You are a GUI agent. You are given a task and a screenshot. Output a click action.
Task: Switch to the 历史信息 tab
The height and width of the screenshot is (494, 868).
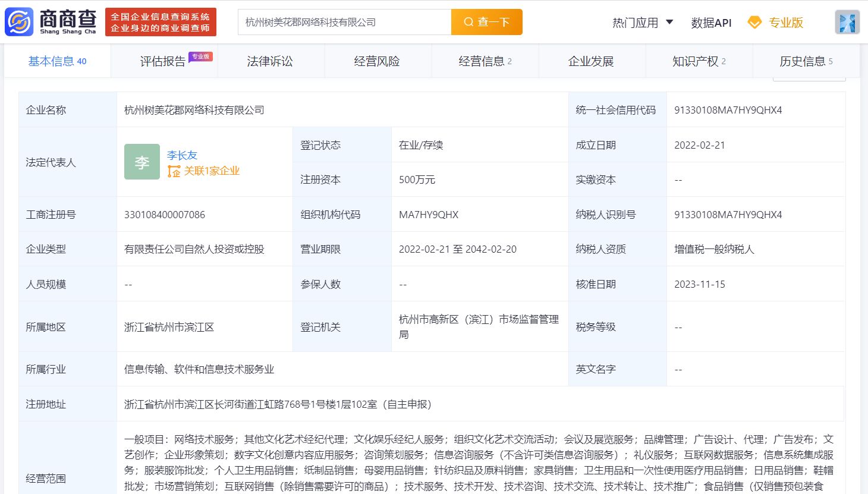pos(806,61)
